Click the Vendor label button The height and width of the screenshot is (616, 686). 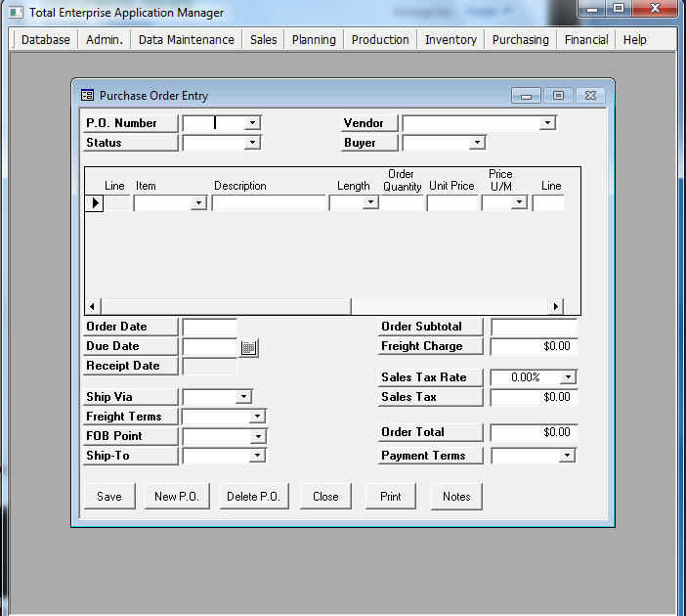click(369, 123)
